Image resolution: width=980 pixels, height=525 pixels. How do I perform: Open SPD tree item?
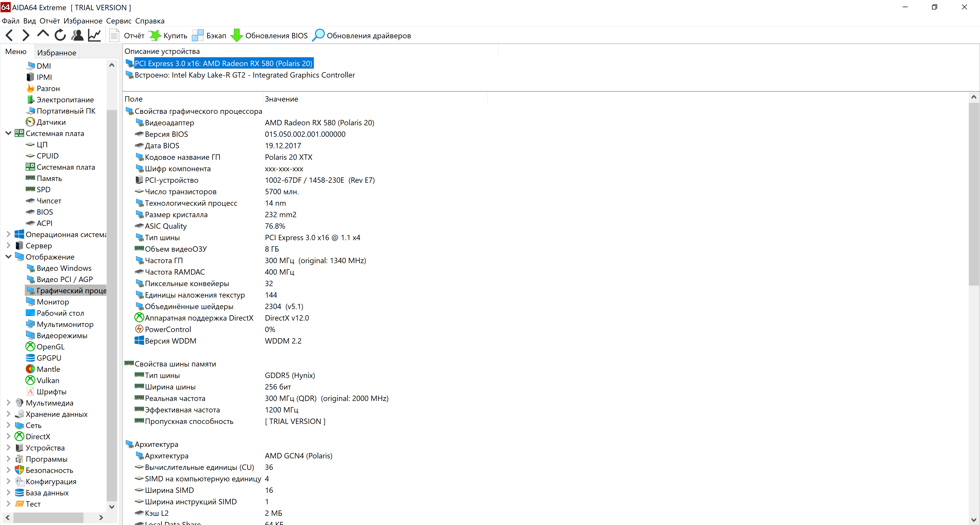[x=38, y=189]
